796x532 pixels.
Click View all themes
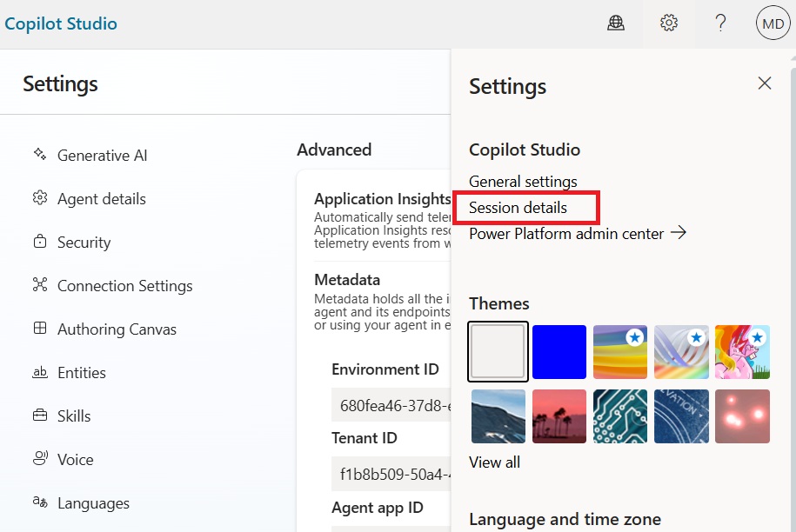click(x=494, y=462)
